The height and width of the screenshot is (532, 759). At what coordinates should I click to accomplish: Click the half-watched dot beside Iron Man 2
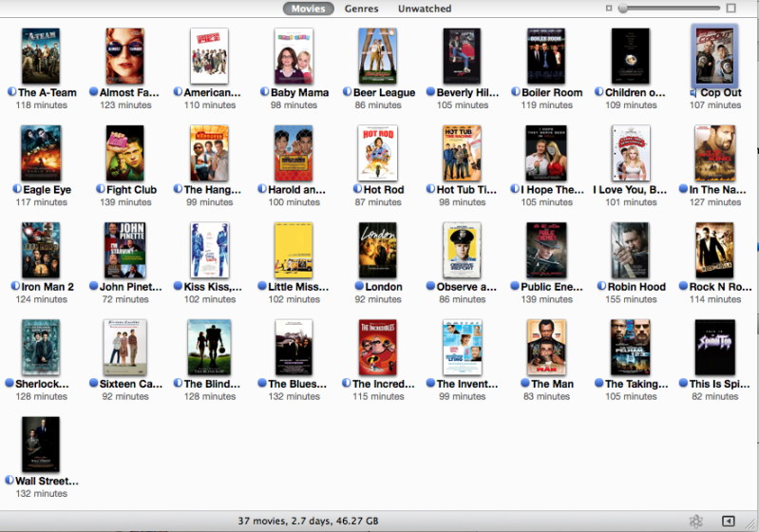[15, 286]
